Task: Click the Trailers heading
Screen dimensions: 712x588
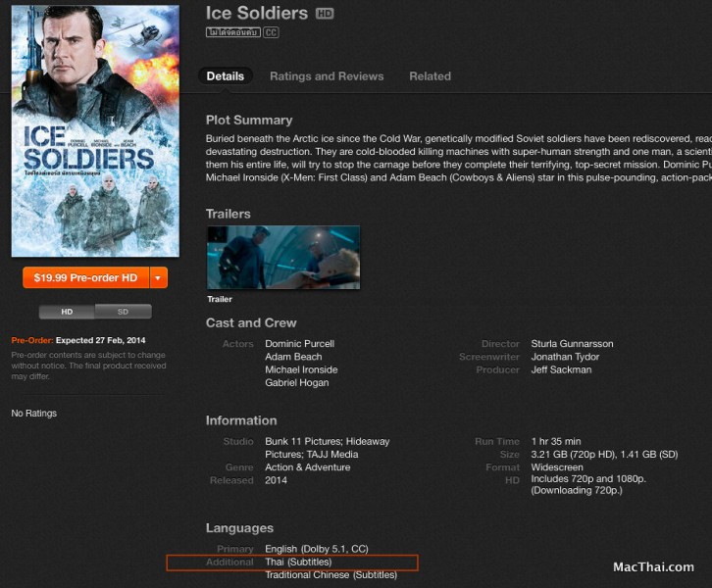Action: [x=228, y=214]
